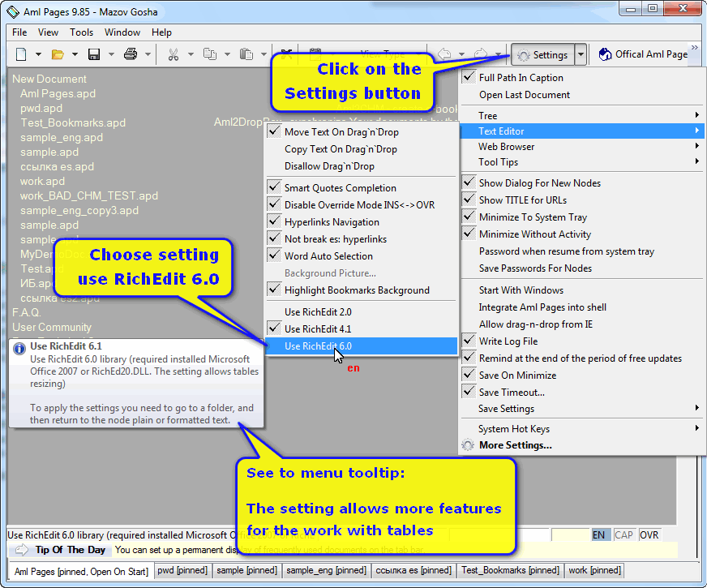Click the Save floppy disk icon
The width and height of the screenshot is (707, 588).
click(x=94, y=54)
